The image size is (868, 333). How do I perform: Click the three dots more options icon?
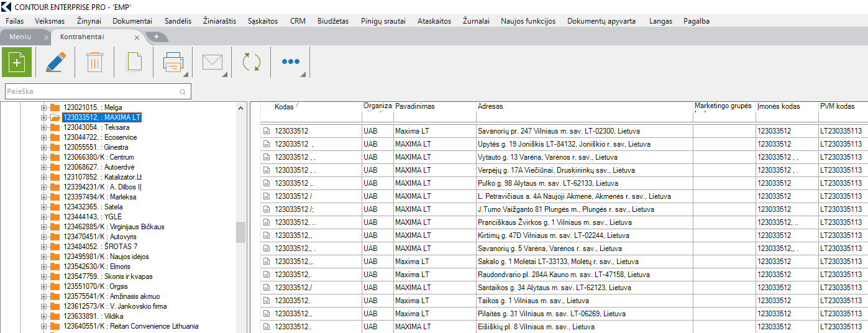click(x=290, y=62)
